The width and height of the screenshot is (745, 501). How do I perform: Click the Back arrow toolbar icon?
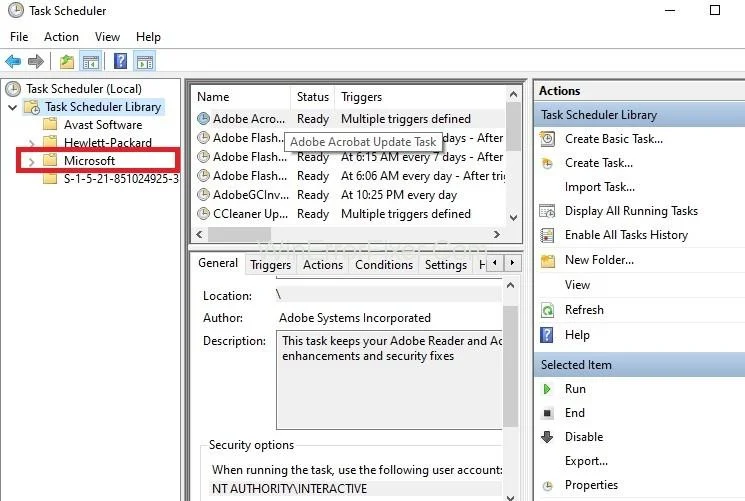[x=13, y=62]
